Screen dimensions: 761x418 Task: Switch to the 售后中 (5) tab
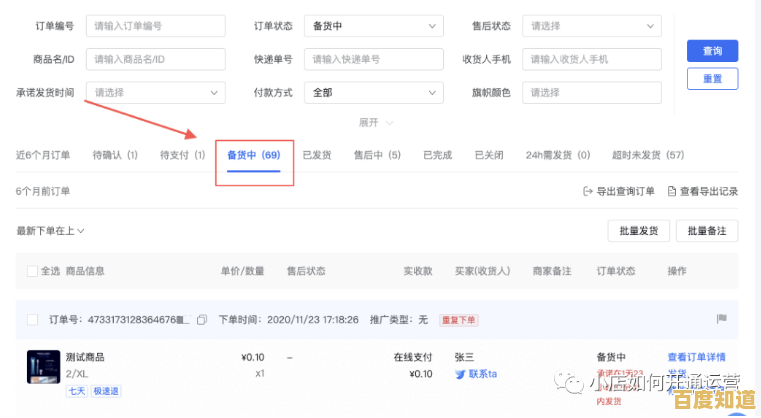click(x=377, y=155)
